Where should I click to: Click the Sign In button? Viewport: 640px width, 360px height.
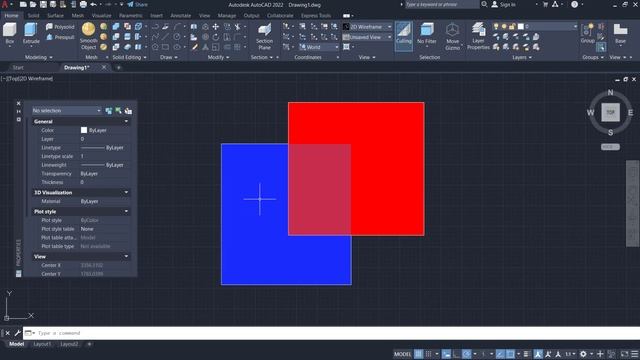pyautogui.click(x=504, y=4)
